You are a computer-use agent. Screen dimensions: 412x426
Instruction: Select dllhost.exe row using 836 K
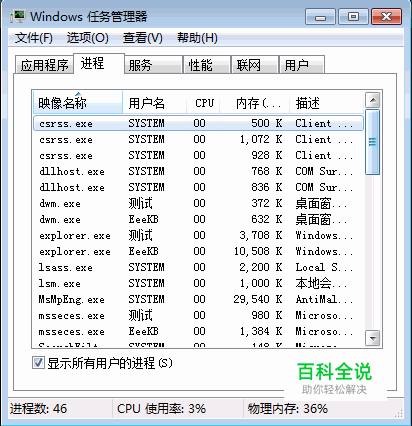point(198,187)
